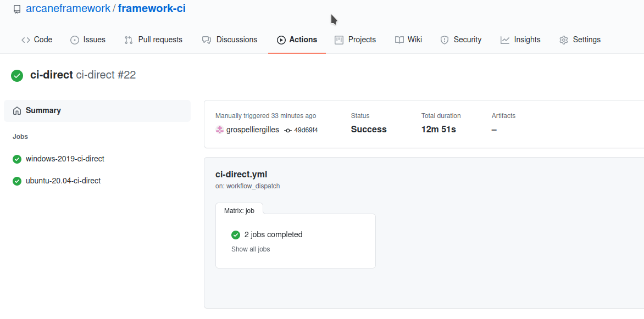The width and height of the screenshot is (644, 319).
Task: Select Summary in the left sidebar
Action: [97, 111]
